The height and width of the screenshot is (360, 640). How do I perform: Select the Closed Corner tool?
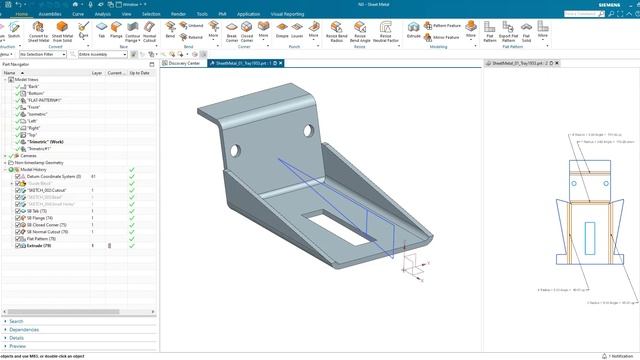pos(247,32)
